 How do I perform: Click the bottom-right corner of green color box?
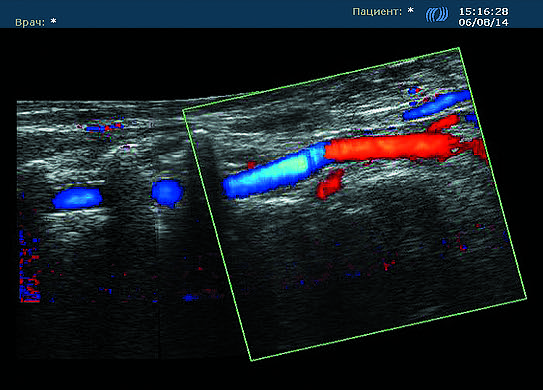pyautogui.click(x=526, y=298)
